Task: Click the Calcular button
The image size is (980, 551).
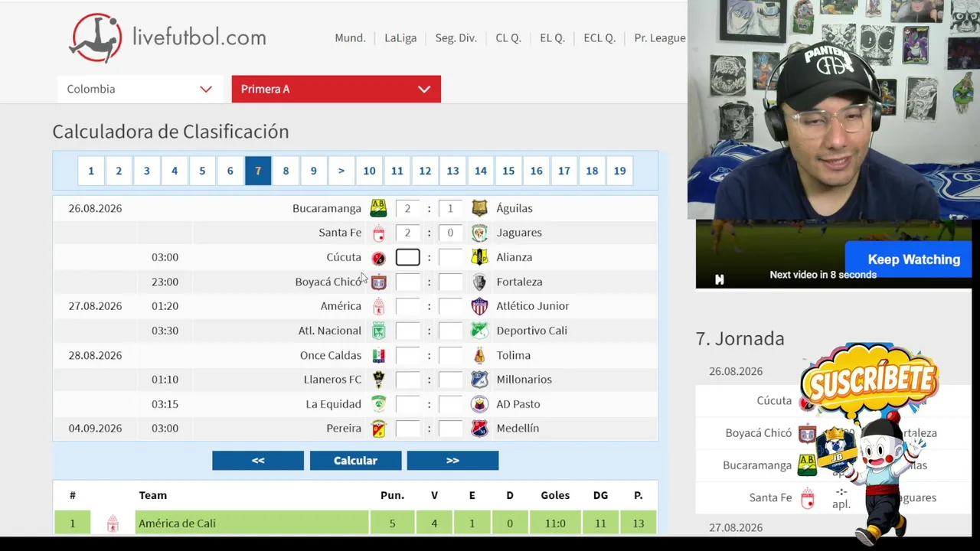Action: tap(355, 461)
